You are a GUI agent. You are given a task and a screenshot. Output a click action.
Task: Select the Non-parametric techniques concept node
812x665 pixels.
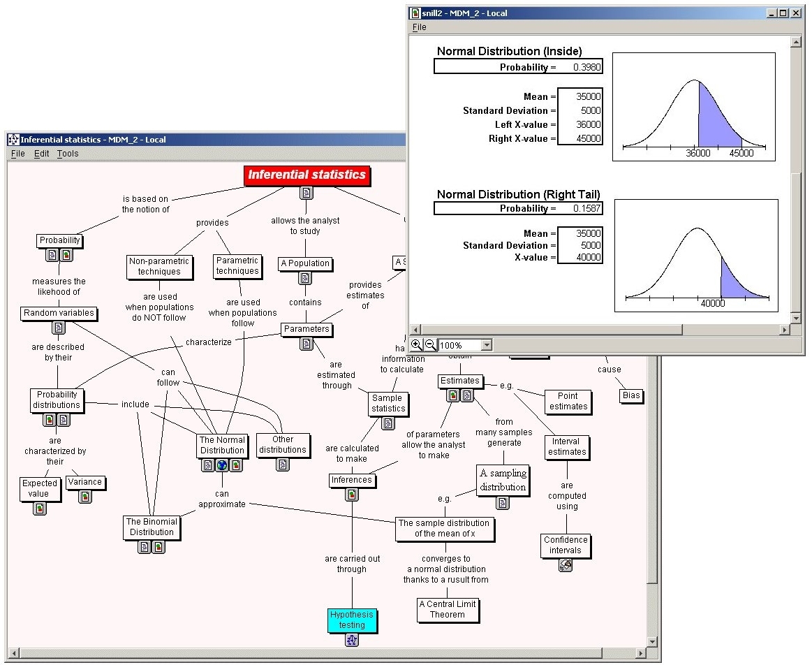159,266
